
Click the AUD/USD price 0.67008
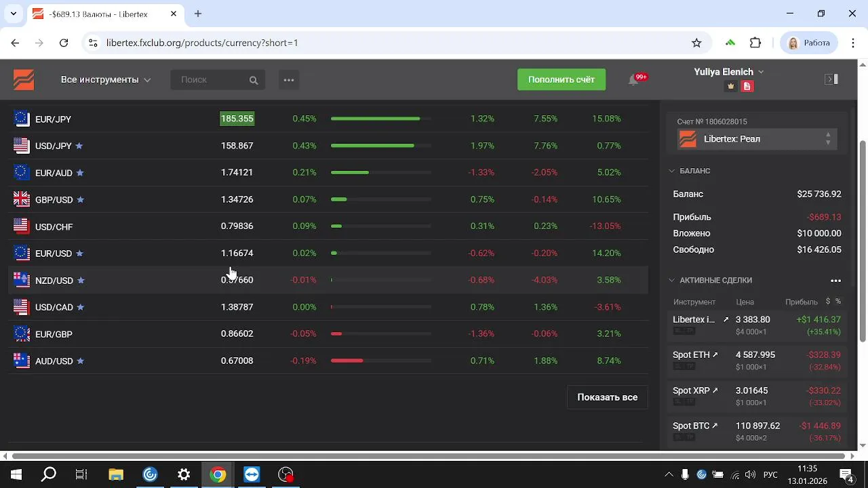click(x=237, y=361)
